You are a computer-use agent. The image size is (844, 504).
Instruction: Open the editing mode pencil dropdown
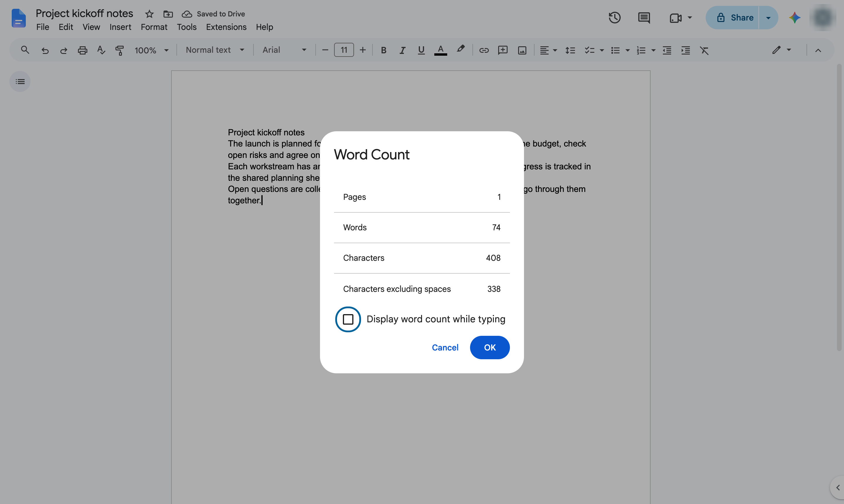pyautogui.click(x=782, y=50)
